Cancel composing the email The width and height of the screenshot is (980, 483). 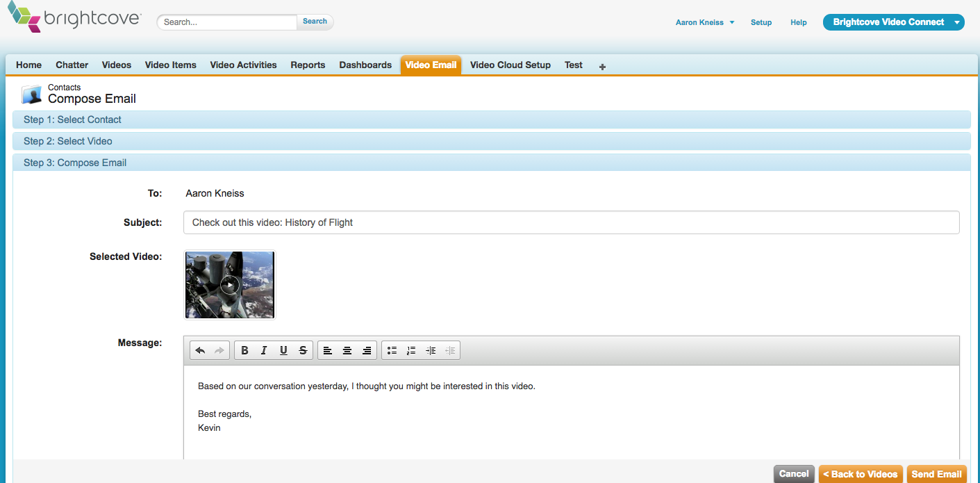(794, 474)
